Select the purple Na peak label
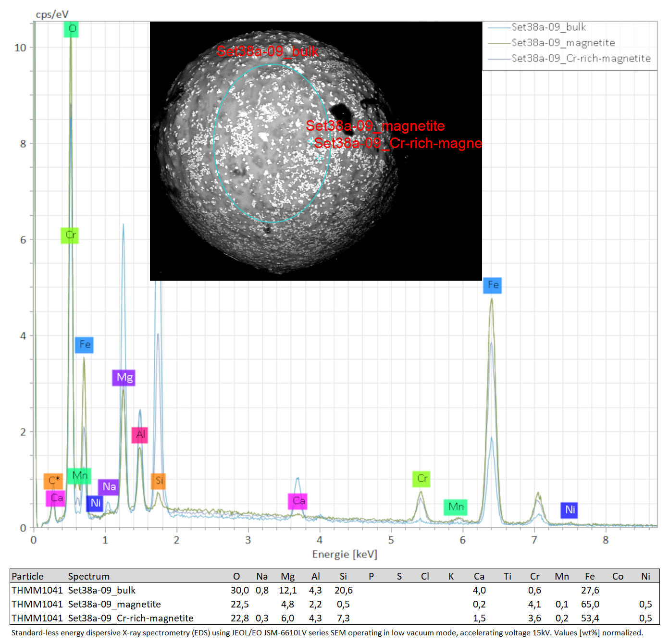 [x=109, y=487]
